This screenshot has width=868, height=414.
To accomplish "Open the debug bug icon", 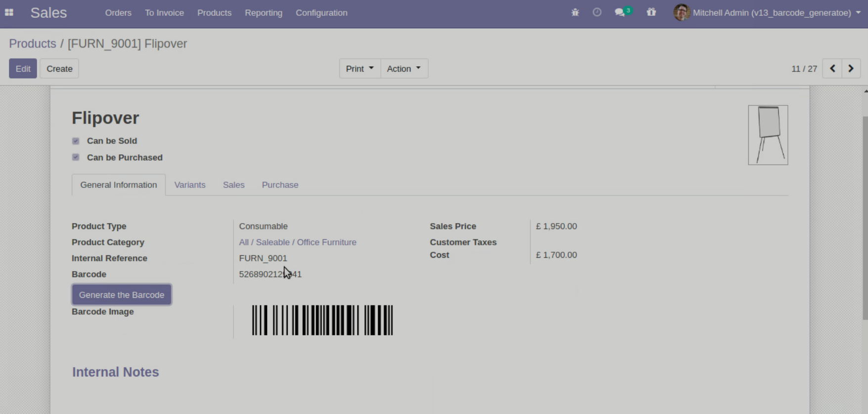I will click(575, 13).
